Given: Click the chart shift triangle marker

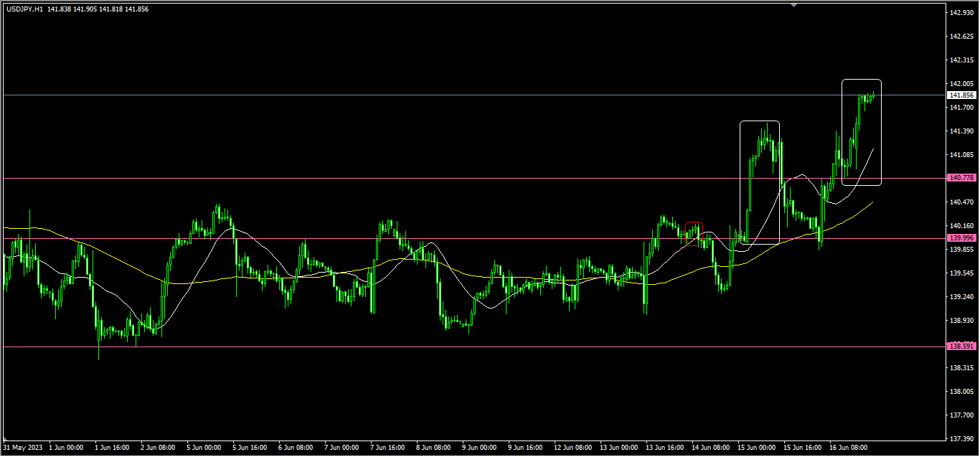Looking at the screenshot, I should [793, 5].
